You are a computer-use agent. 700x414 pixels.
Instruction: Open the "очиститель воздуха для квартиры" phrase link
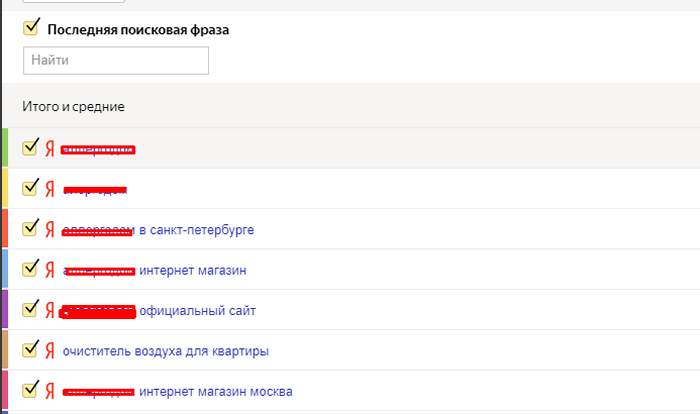tap(165, 351)
